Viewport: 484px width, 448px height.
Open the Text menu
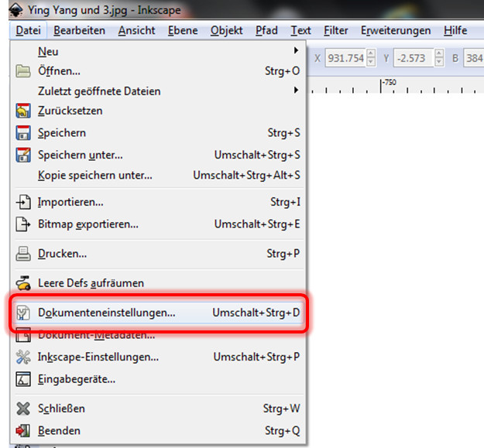300,30
